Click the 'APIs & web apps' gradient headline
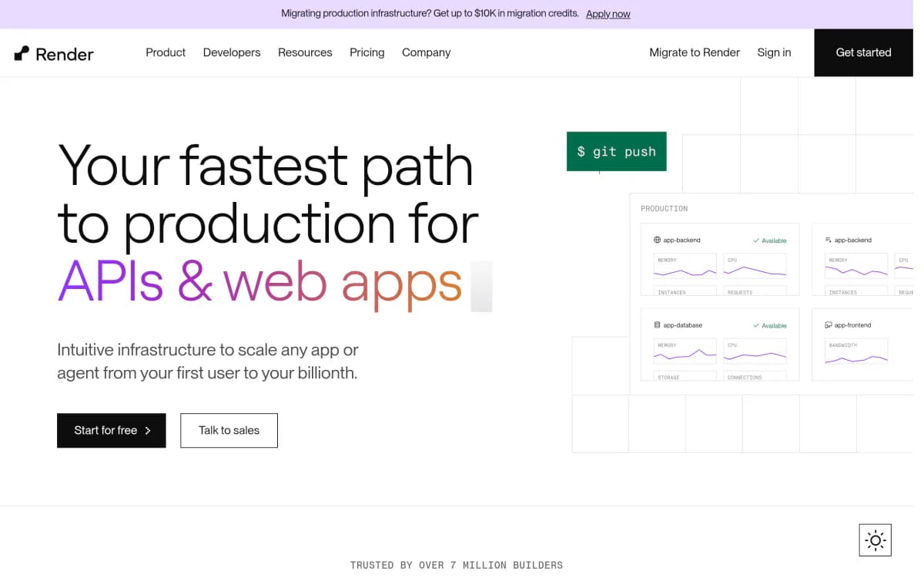Image resolution: width=924 pixels, height=578 pixels. [x=260, y=282]
